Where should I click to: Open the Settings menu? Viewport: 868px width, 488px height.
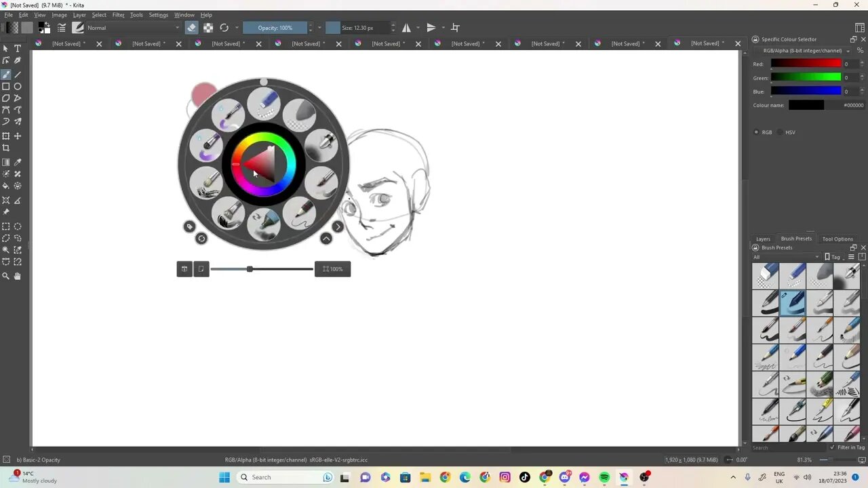[158, 15]
